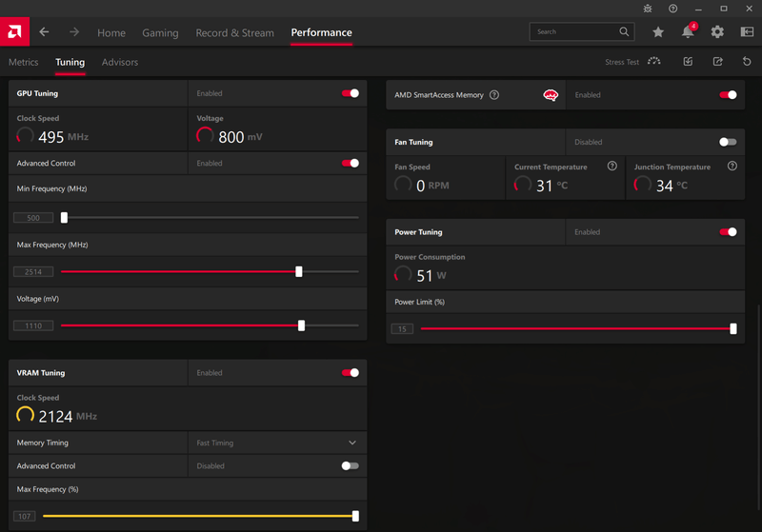
Task: Click the Max Frequency (MHz) slider handle
Action: pyautogui.click(x=299, y=272)
